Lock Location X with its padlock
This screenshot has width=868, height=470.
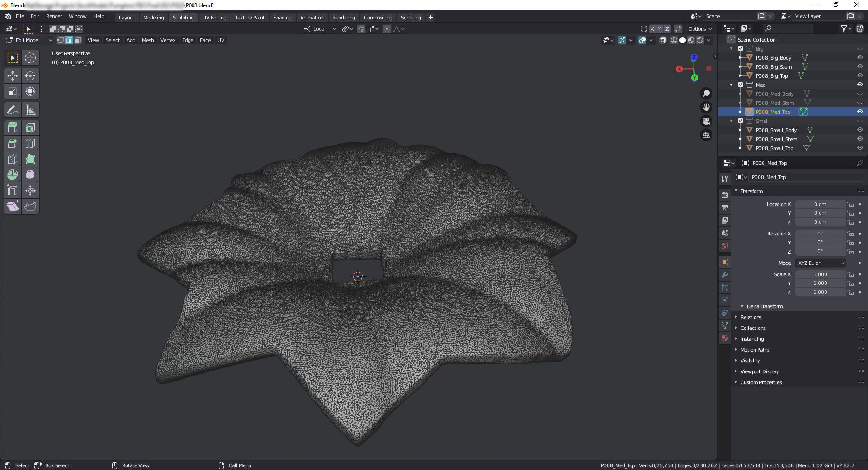click(850, 204)
